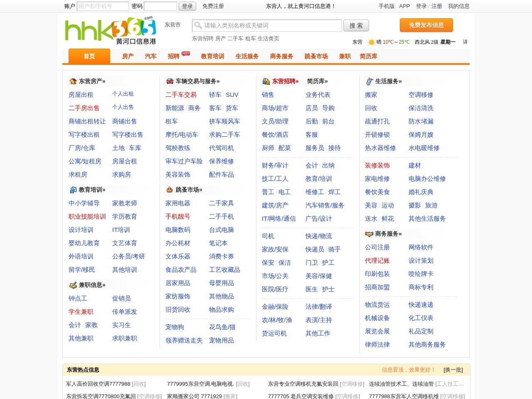Open the 金融/保险 job category
Image resolution: width=532 pixels, height=399 pixels.
coord(275,307)
